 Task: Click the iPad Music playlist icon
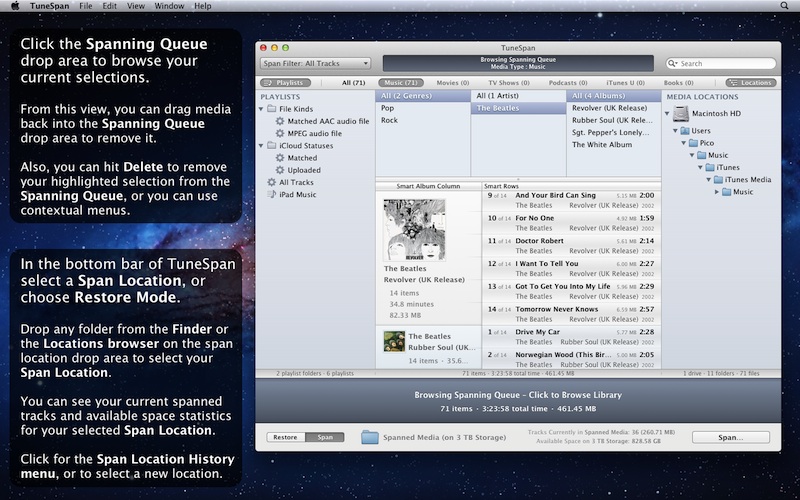(x=270, y=194)
